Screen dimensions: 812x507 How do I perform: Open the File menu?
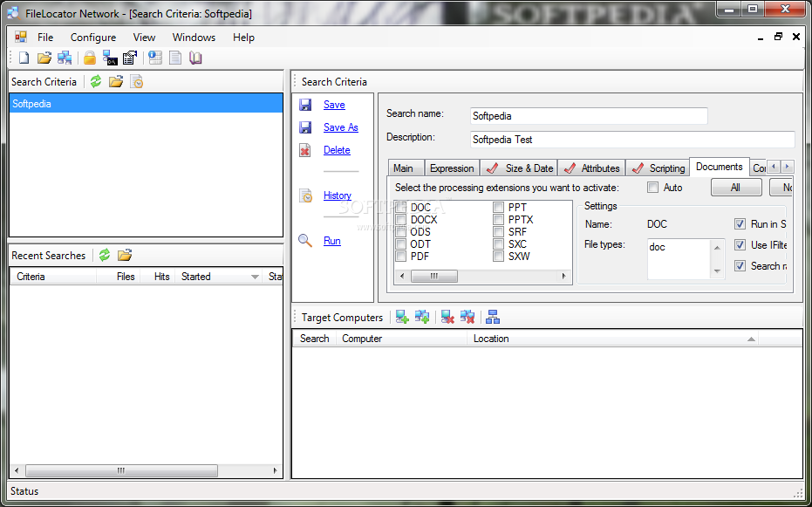[x=45, y=38]
